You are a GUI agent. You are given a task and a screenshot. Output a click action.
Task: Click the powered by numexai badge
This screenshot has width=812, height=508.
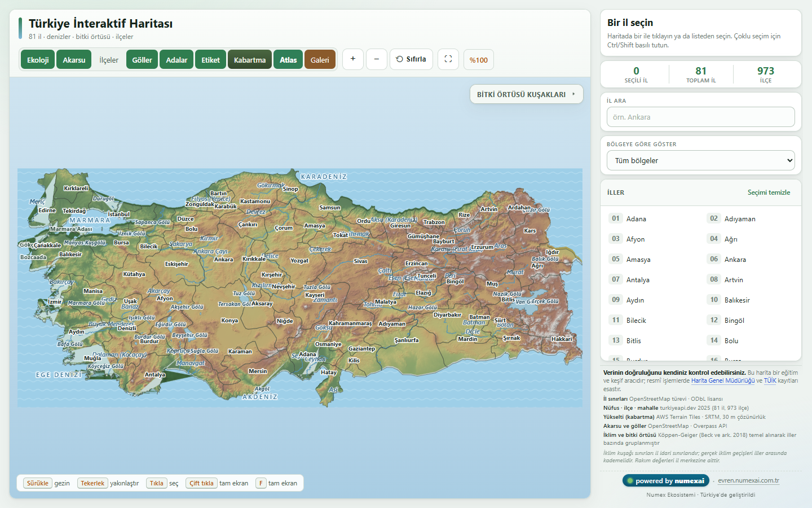[x=665, y=481]
